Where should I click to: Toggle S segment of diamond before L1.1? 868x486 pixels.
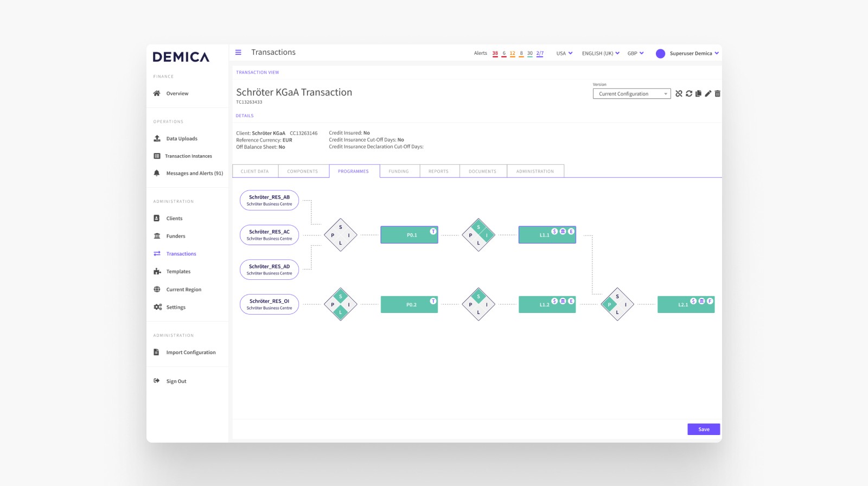click(x=478, y=227)
